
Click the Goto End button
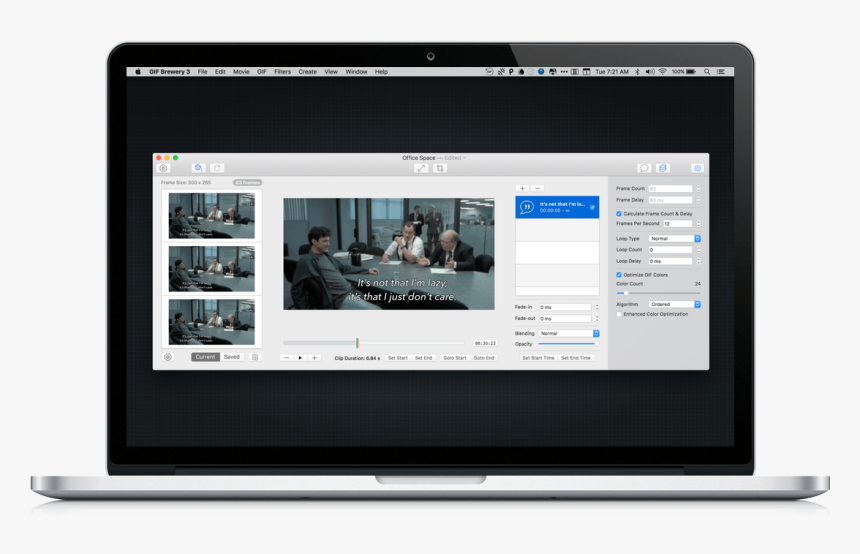tap(484, 358)
